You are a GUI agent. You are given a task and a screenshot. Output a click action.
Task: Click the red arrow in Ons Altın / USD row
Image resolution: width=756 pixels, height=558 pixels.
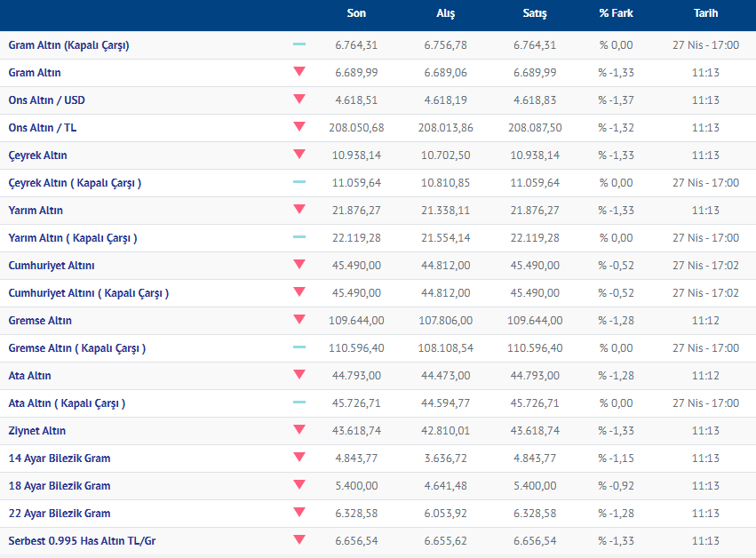click(x=298, y=100)
